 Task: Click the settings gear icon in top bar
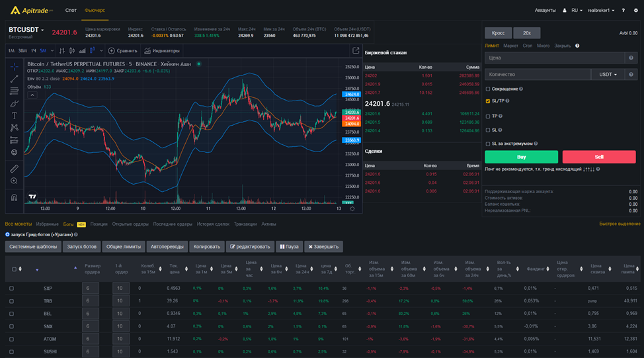[x=635, y=11]
